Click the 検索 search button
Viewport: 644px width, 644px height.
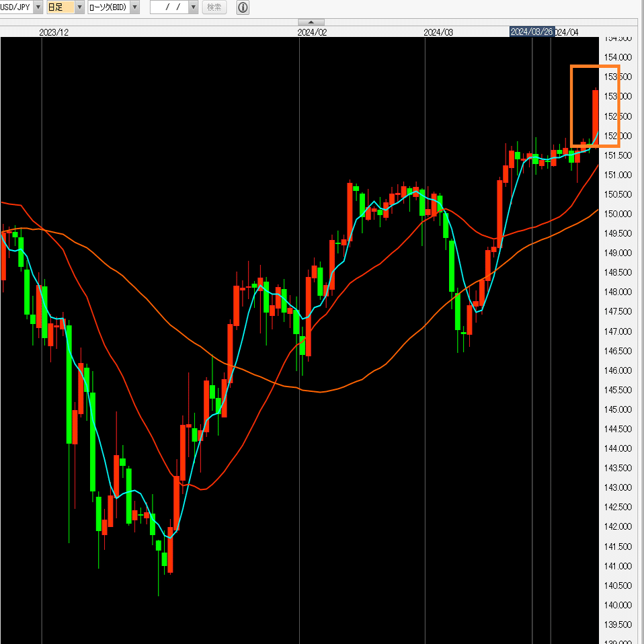tap(214, 7)
